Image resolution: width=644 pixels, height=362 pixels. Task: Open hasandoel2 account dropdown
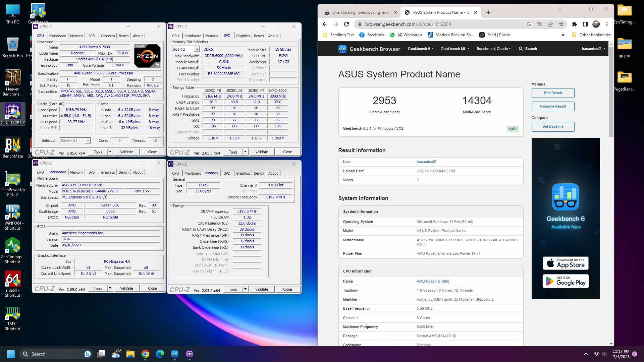point(593,49)
